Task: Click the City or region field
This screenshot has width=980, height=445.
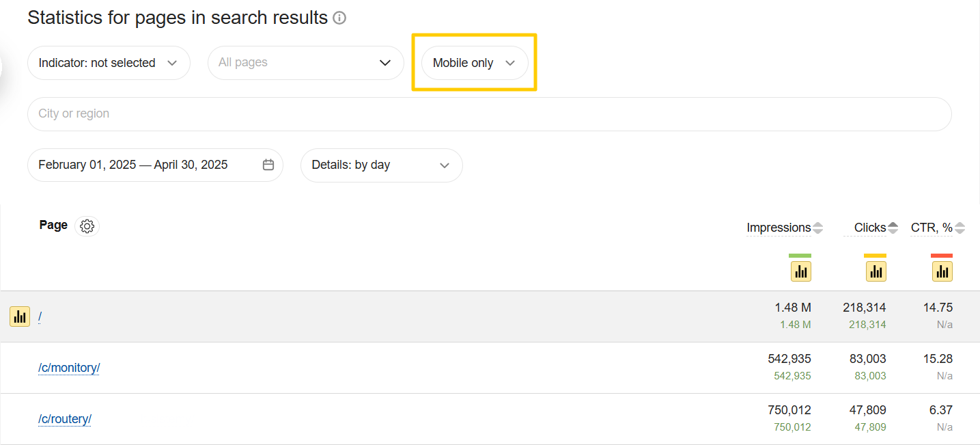Action: (x=489, y=114)
